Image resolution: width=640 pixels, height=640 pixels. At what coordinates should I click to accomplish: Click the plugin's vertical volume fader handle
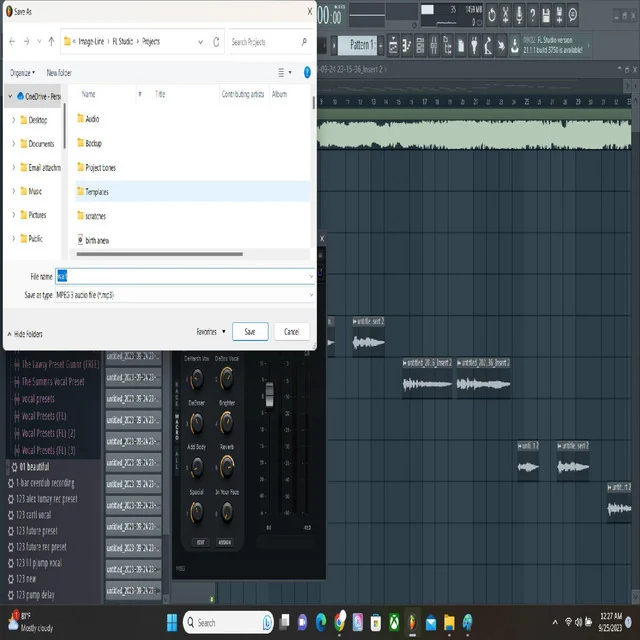click(269, 395)
